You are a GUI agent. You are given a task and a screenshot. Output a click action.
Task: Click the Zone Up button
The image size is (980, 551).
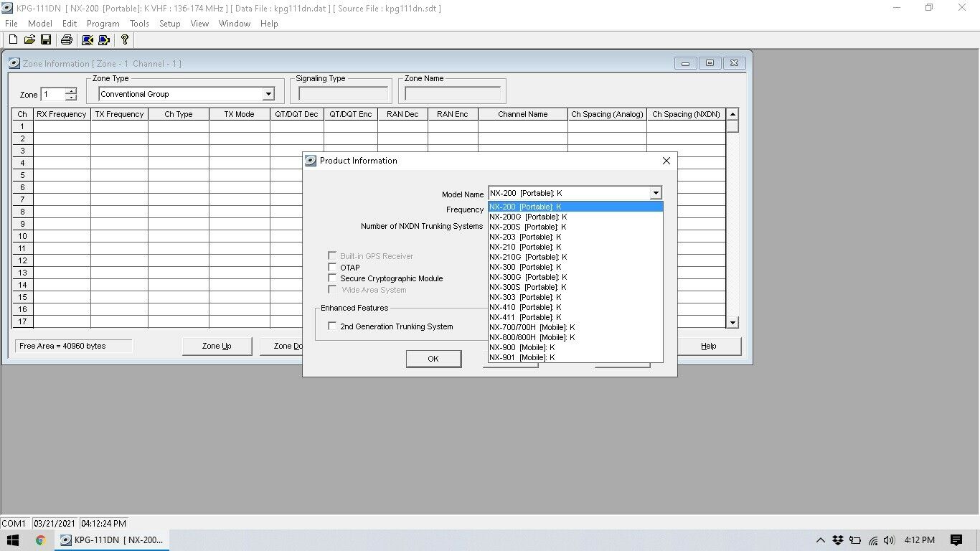point(217,346)
